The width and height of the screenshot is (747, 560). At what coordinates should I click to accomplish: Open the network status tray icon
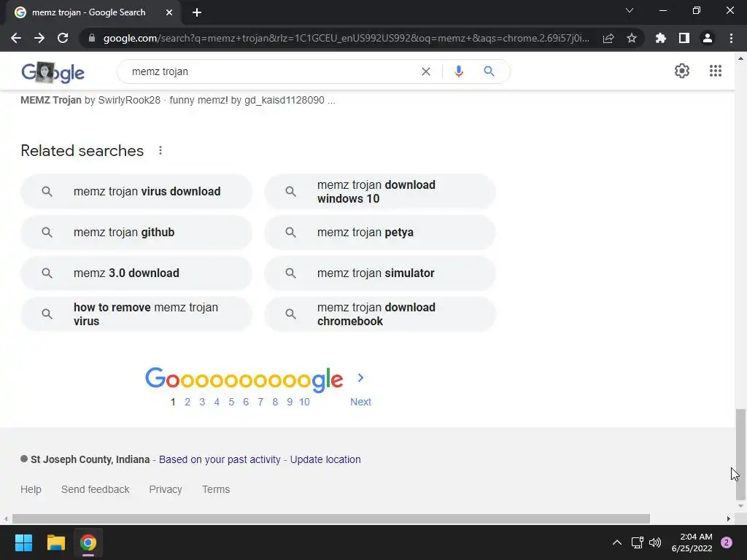[637, 542]
